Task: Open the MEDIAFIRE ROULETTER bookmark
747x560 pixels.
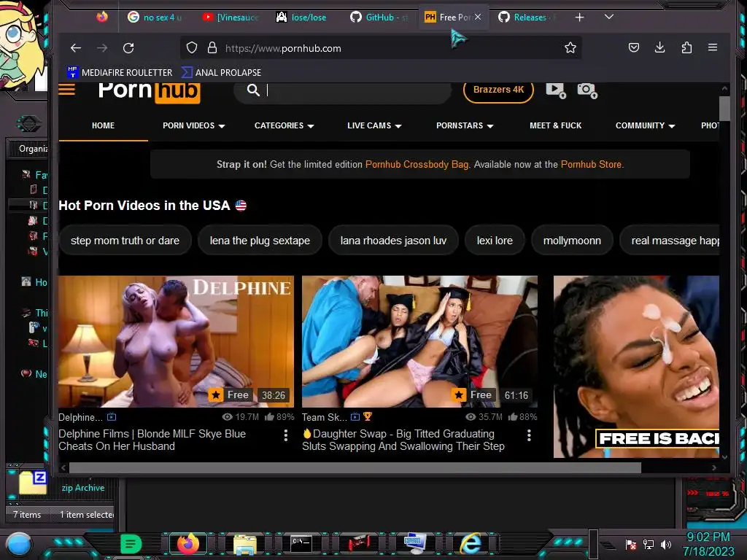Action: (x=120, y=72)
